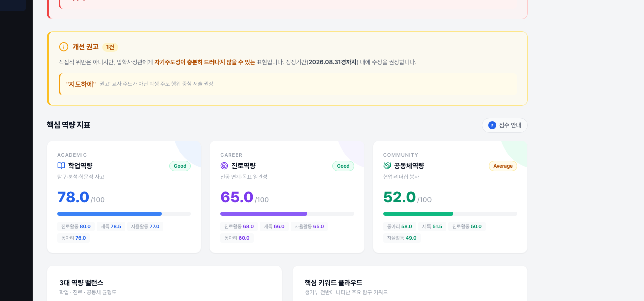Click the book icon next to 학업역량
The width and height of the screenshot is (644, 301).
pos(61,166)
